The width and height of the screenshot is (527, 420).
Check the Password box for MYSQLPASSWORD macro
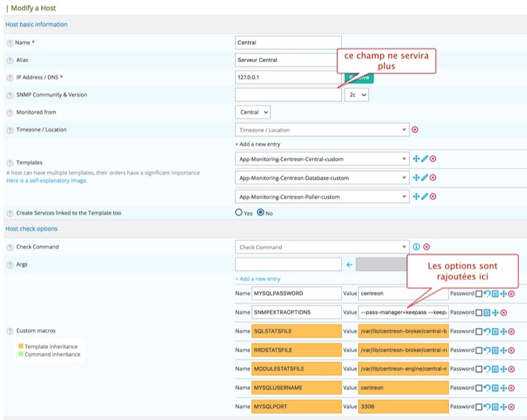click(479, 294)
